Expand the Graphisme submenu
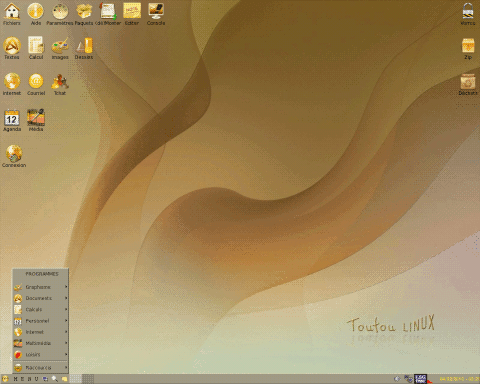The width and height of the screenshot is (480, 384). tap(41, 287)
